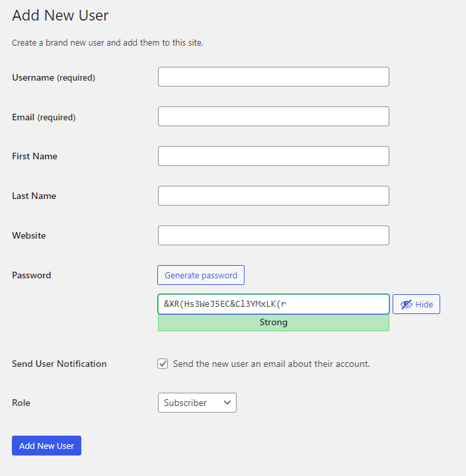
Task: Click inside the generated password text field
Action: (273, 304)
